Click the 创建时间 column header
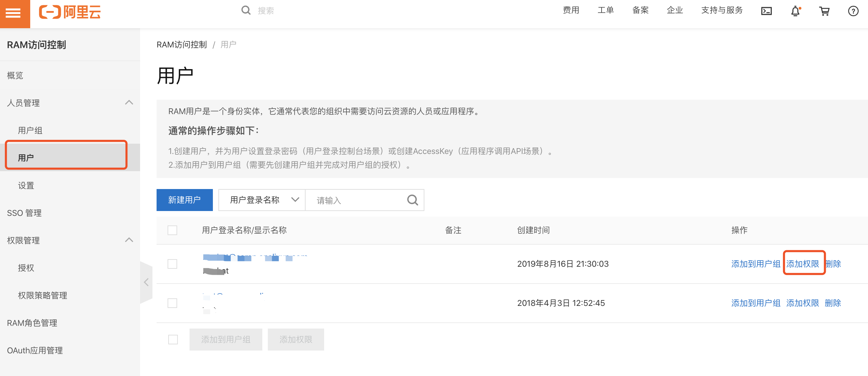868x376 pixels. click(x=533, y=230)
